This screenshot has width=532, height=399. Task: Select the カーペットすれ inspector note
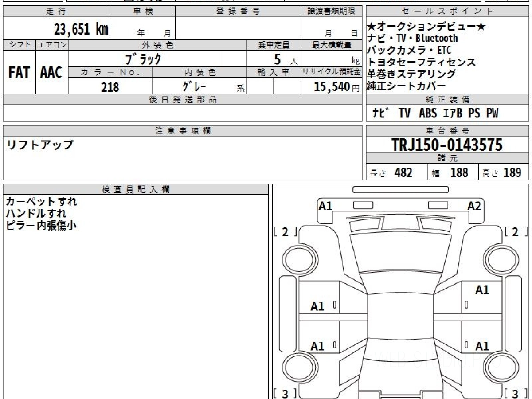click(x=41, y=201)
